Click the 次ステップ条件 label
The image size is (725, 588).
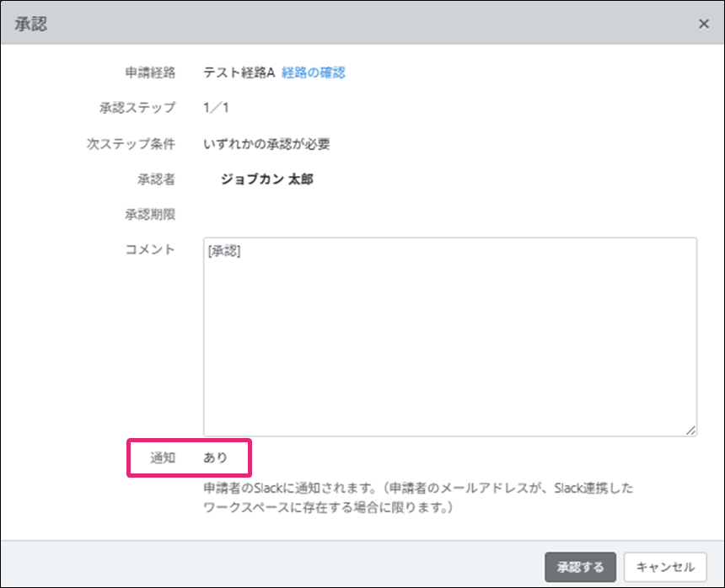[132, 144]
